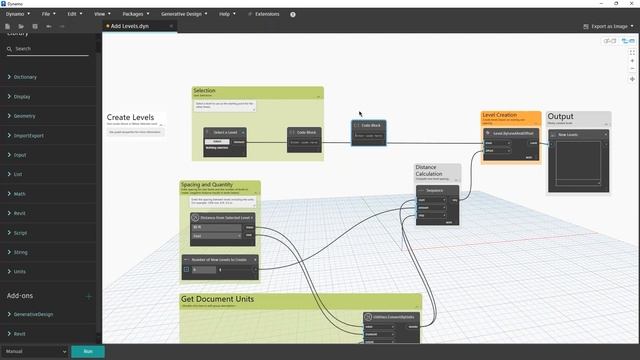The image size is (640, 360).
Task: Expand the Input library category
Action: (9, 155)
